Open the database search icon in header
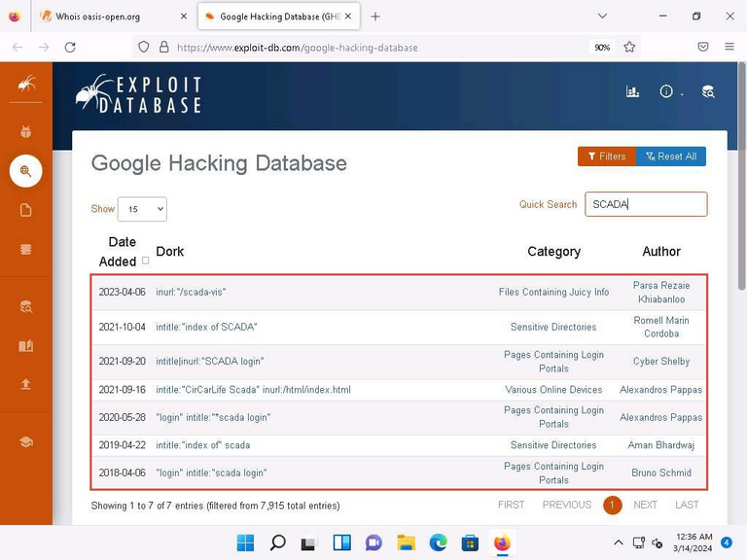Viewport: 747px width, 560px height. pos(708,91)
